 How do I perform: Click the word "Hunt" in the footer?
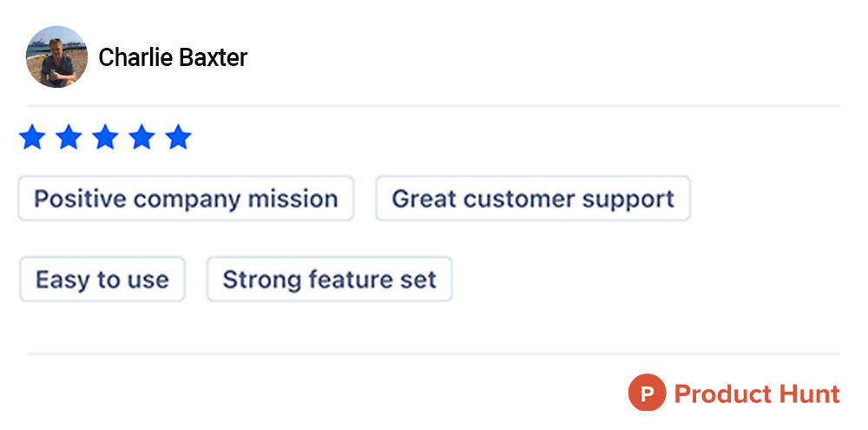[806, 394]
